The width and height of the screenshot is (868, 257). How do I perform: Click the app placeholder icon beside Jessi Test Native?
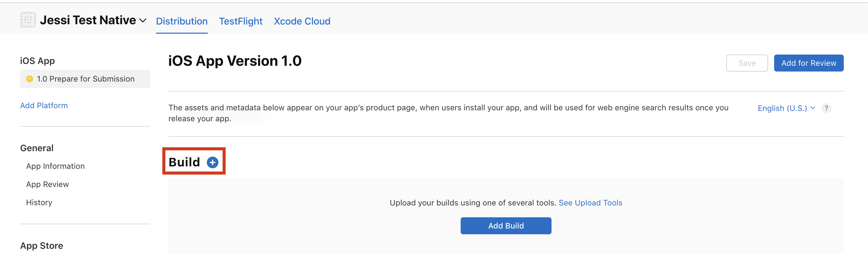pyautogui.click(x=28, y=20)
